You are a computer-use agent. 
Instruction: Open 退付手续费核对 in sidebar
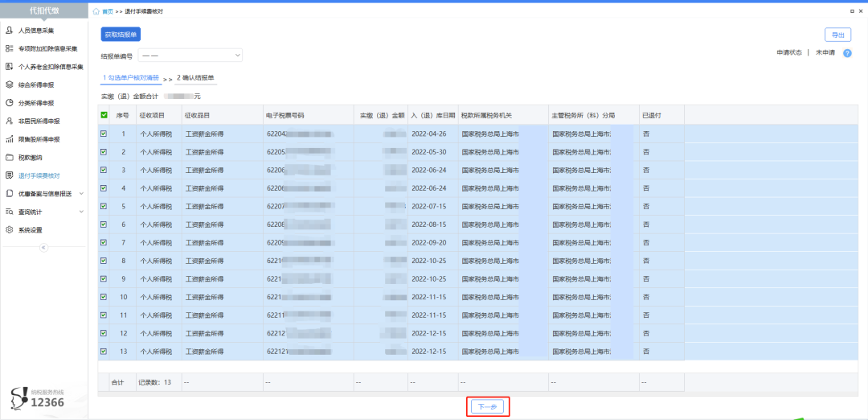point(39,175)
